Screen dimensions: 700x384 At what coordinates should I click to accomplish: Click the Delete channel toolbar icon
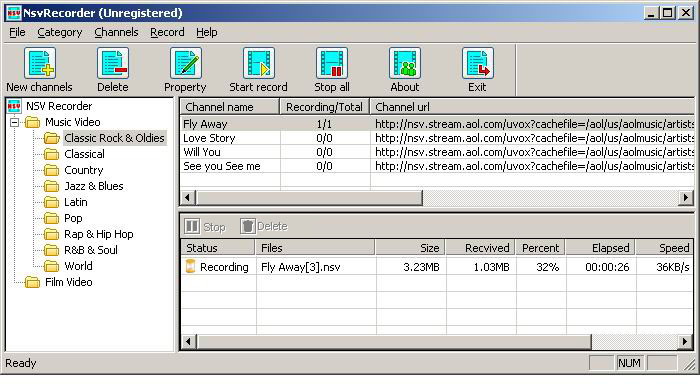pyautogui.click(x=113, y=63)
